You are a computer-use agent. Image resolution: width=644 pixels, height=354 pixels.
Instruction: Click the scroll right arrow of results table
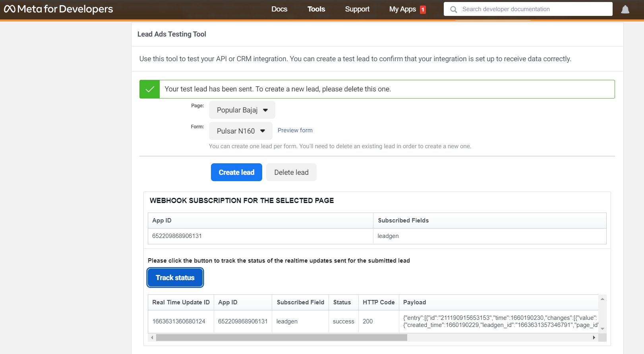(594, 338)
